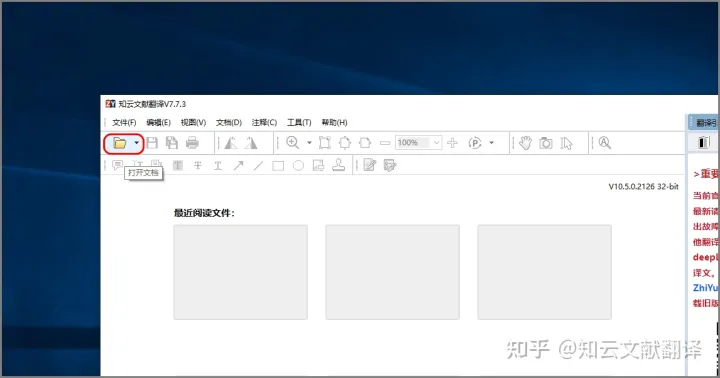Click the print icon in toolbar

point(192,143)
